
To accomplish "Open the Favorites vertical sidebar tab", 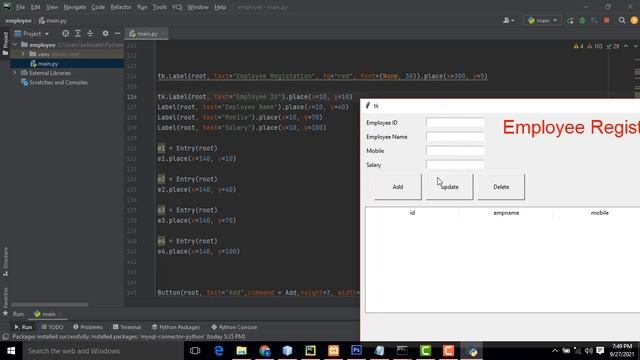I will click(x=5, y=301).
